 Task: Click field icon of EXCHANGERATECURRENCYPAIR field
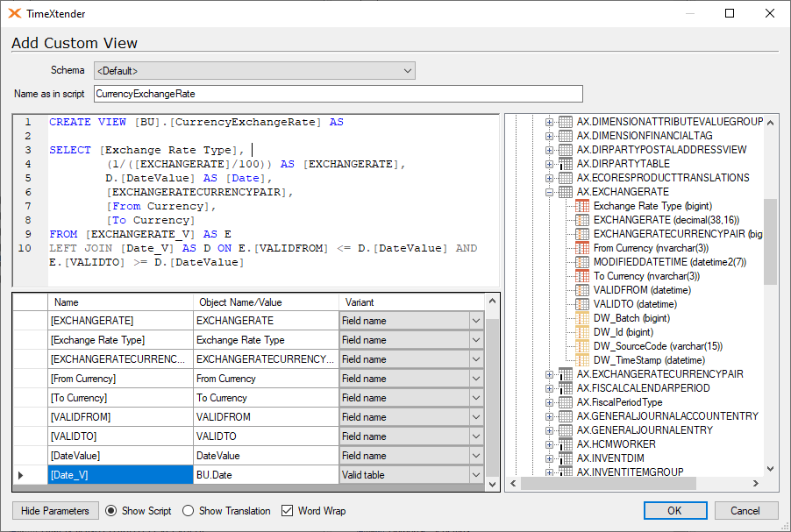point(582,234)
